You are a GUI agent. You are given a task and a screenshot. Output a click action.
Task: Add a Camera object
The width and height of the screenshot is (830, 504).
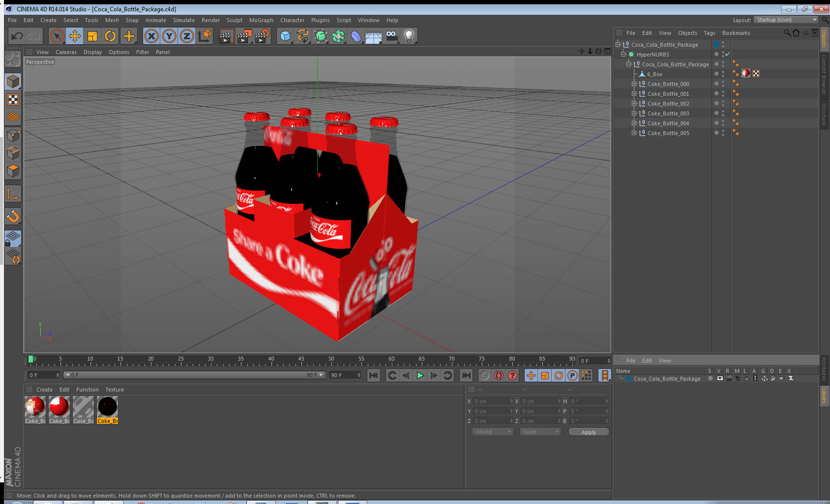tap(391, 36)
